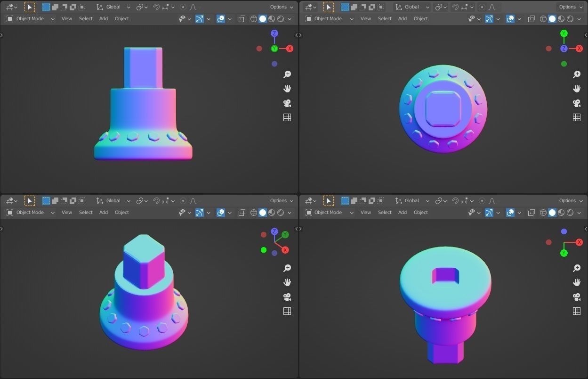This screenshot has height=379, width=588.
Task: Choose Intersect selection mode icon in top-left header
Action: [x=81, y=7]
